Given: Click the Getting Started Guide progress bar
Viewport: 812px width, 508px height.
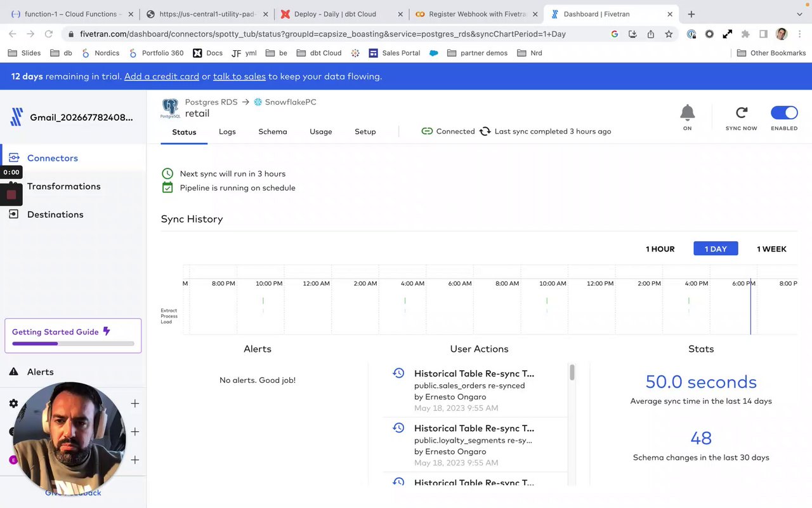Looking at the screenshot, I should pos(73,344).
